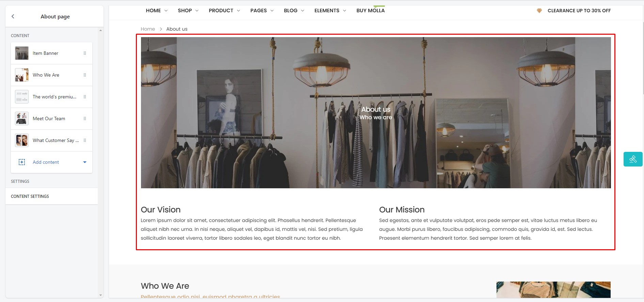Click the drag handle for Who We Are
This screenshot has width=644, height=302.
pyautogui.click(x=85, y=75)
